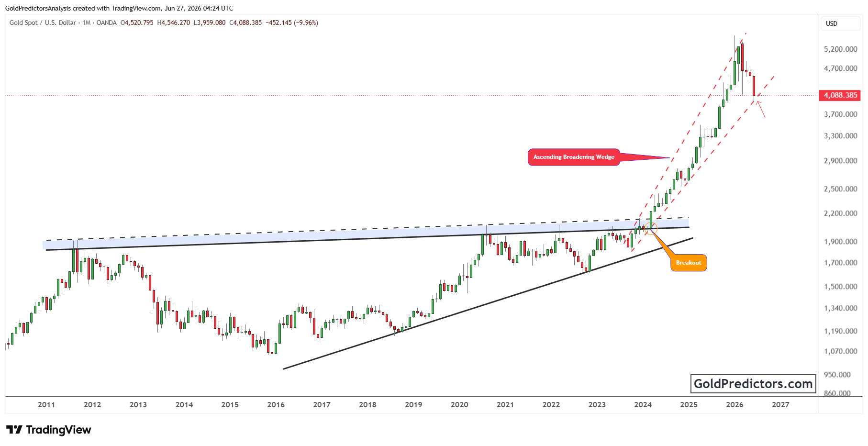
Task: Select the 2016 label on time axis
Action: click(276, 405)
